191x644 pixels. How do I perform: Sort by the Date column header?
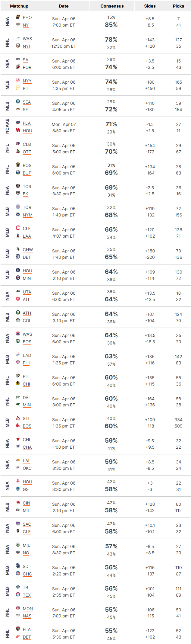point(64,6)
